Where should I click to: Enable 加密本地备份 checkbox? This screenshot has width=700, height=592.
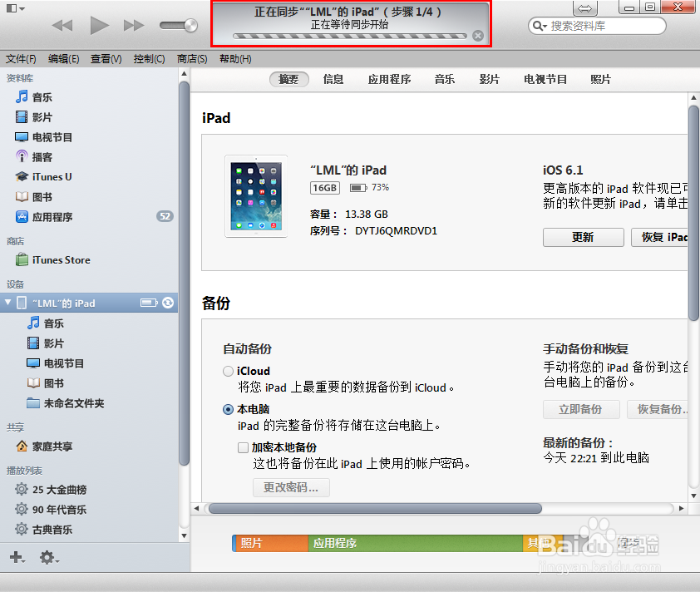click(243, 447)
